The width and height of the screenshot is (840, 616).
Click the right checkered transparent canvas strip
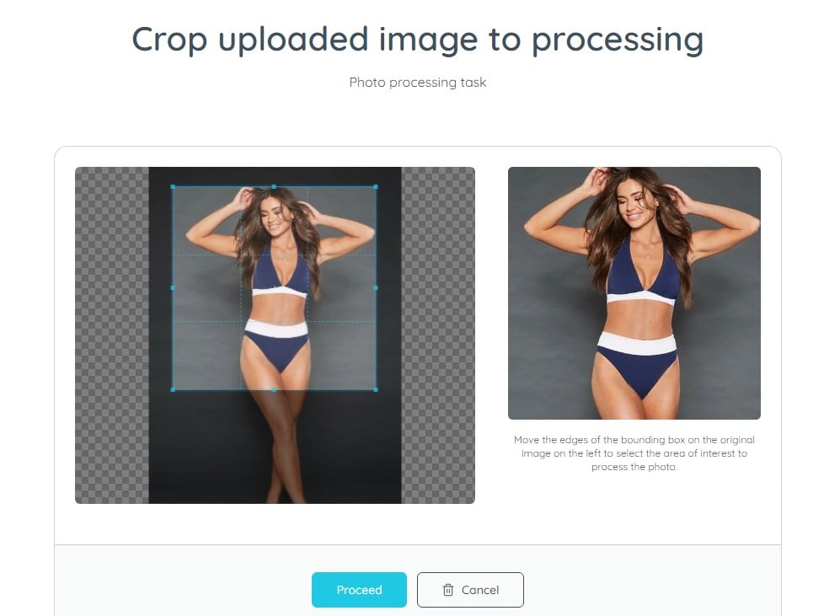[438, 335]
